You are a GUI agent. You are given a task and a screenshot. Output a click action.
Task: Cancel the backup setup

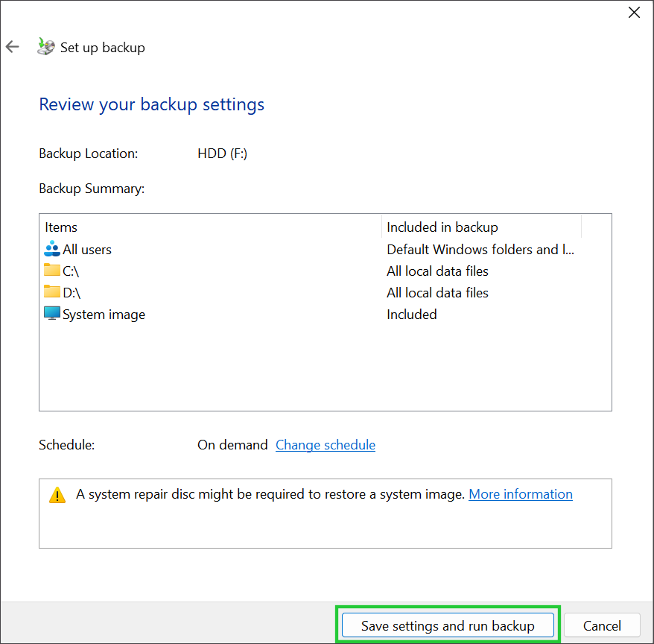(x=601, y=625)
